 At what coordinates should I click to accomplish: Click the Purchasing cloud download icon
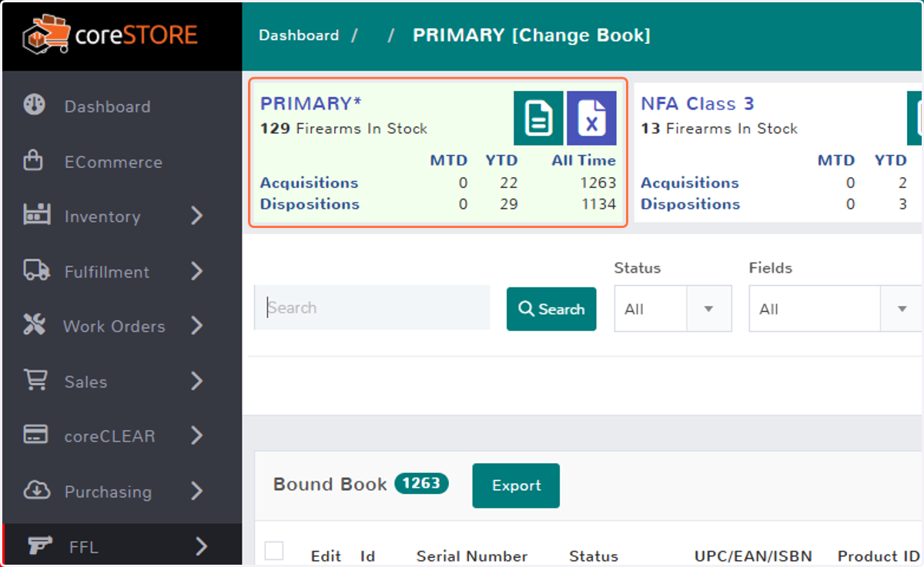click(36, 490)
